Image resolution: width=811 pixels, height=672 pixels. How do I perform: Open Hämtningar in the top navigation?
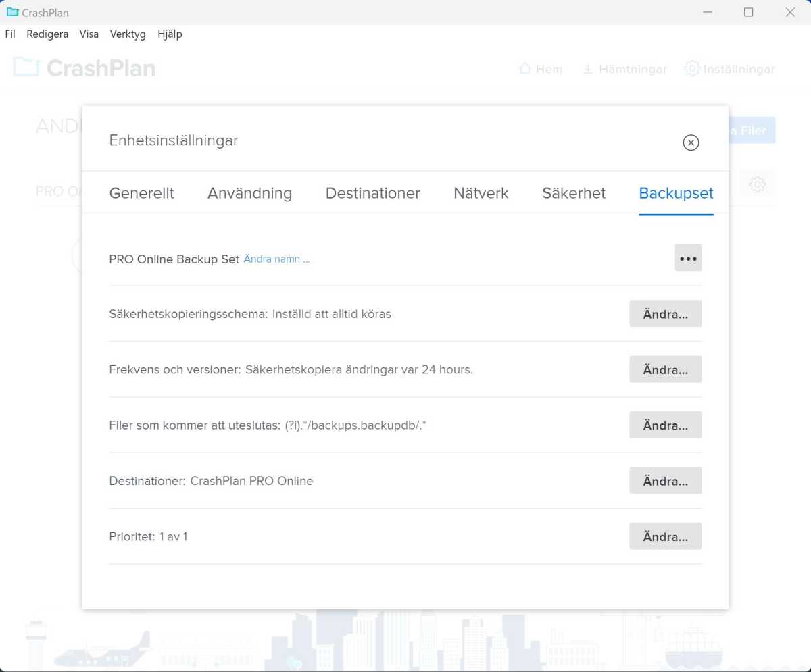point(624,69)
